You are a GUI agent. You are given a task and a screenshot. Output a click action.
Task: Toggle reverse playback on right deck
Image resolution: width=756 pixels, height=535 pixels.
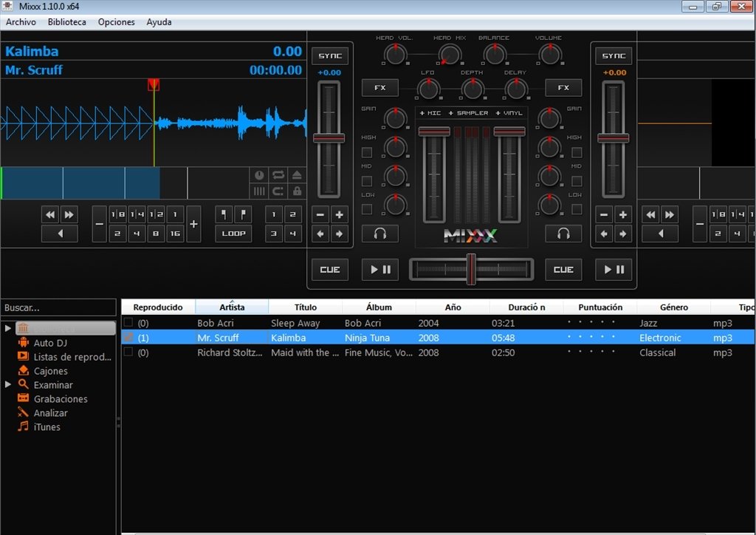click(x=660, y=234)
